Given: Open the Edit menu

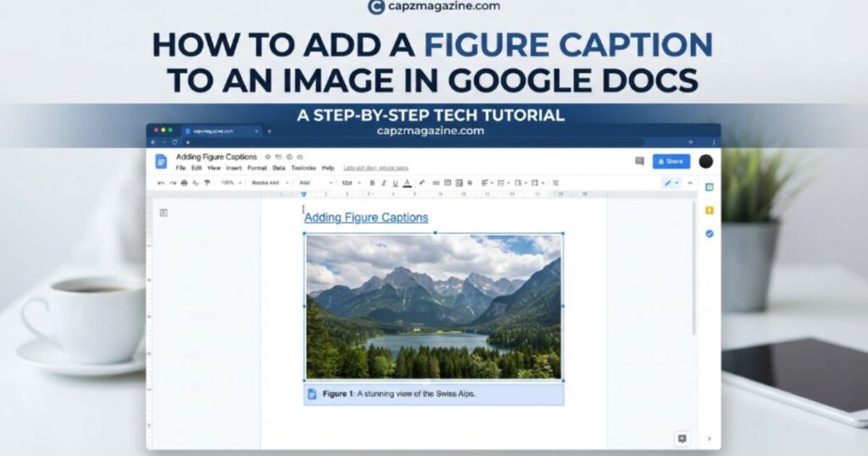Looking at the screenshot, I should pyautogui.click(x=197, y=168).
